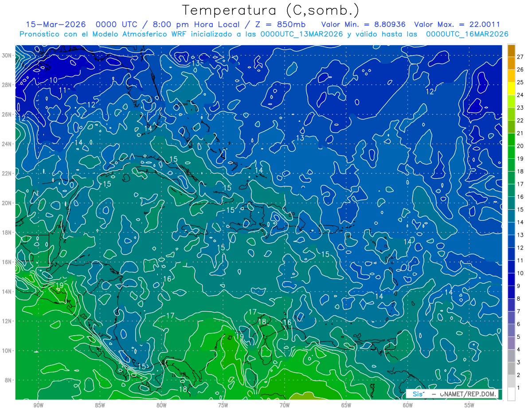Click the '10N' latitude label
This screenshot has width=532, height=411.
point(6,351)
